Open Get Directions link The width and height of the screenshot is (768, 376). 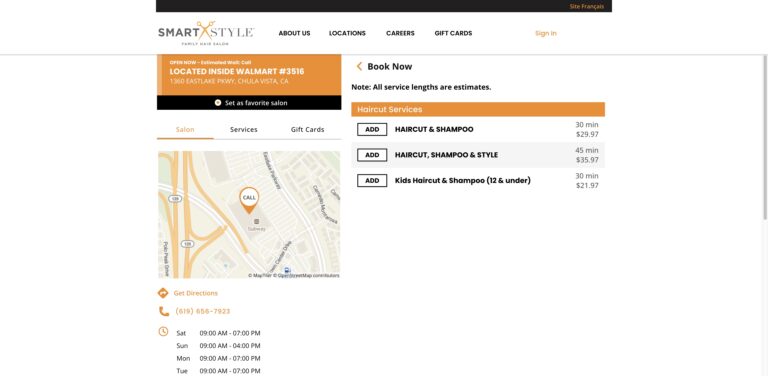coord(195,293)
